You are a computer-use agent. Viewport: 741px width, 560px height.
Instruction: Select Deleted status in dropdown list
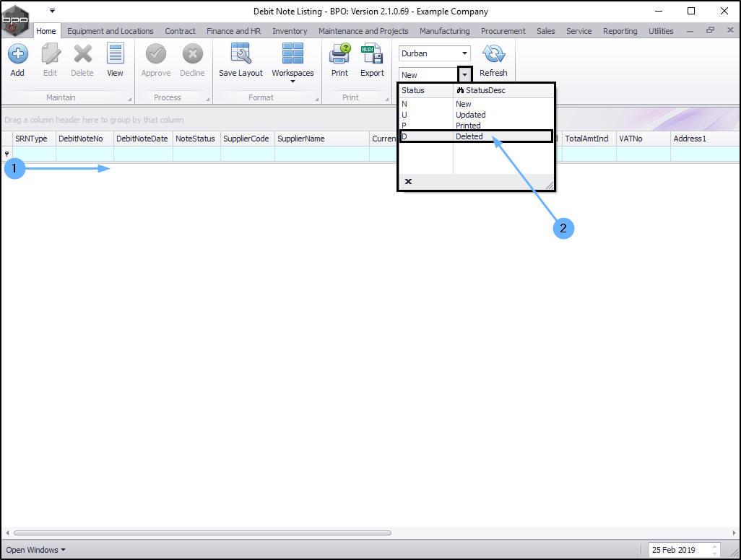point(477,136)
